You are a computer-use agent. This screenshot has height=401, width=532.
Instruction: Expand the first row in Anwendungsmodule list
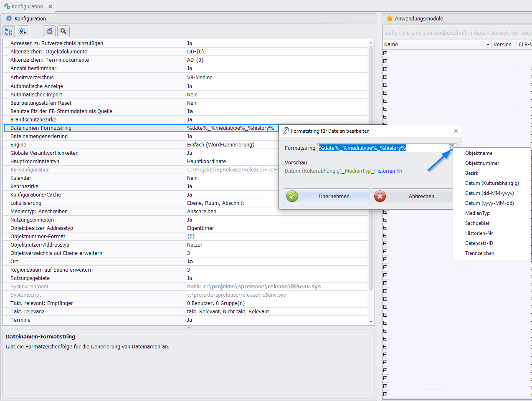click(385, 53)
